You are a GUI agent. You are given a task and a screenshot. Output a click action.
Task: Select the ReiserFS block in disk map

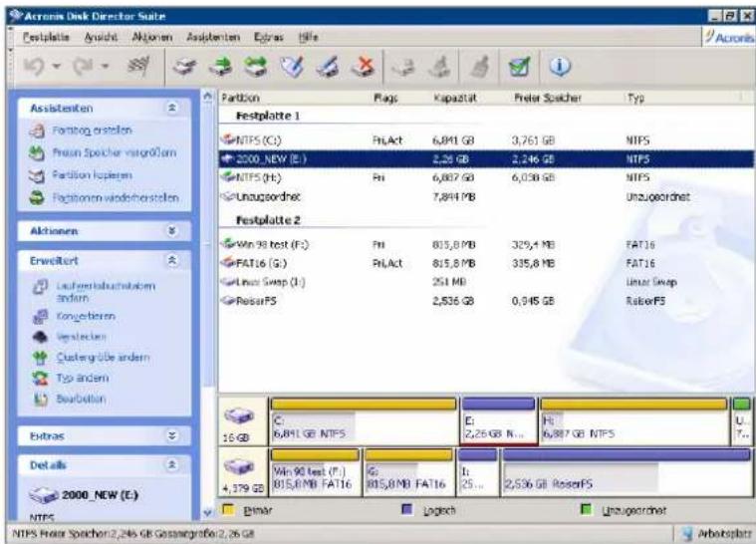(x=627, y=472)
